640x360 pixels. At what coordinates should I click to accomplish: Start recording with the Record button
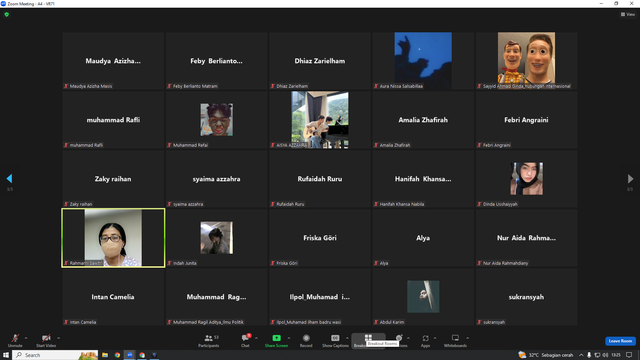306,340
